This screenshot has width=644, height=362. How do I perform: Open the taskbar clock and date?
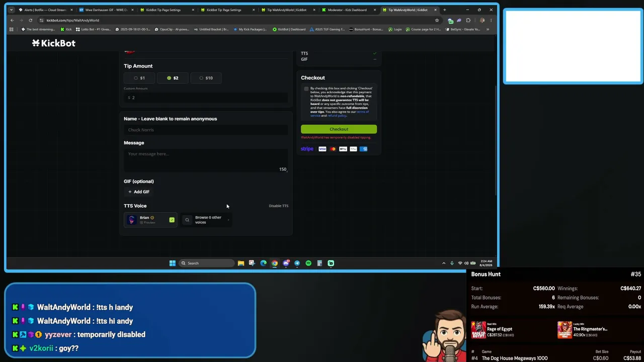(x=486, y=263)
